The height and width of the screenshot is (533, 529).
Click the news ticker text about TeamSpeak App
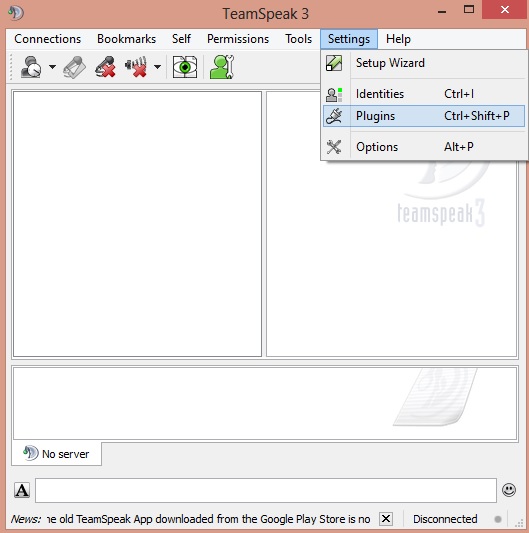click(208, 519)
